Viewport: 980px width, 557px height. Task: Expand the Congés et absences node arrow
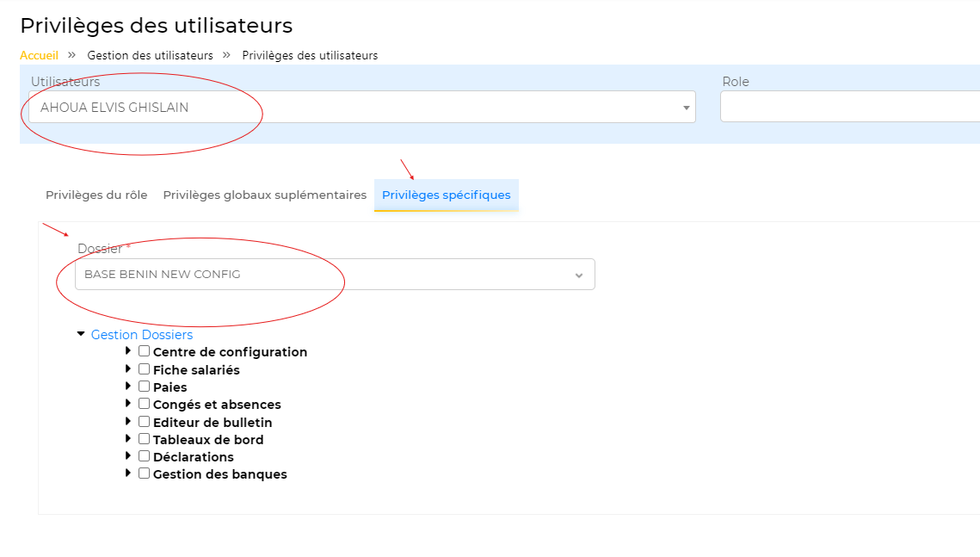point(128,404)
